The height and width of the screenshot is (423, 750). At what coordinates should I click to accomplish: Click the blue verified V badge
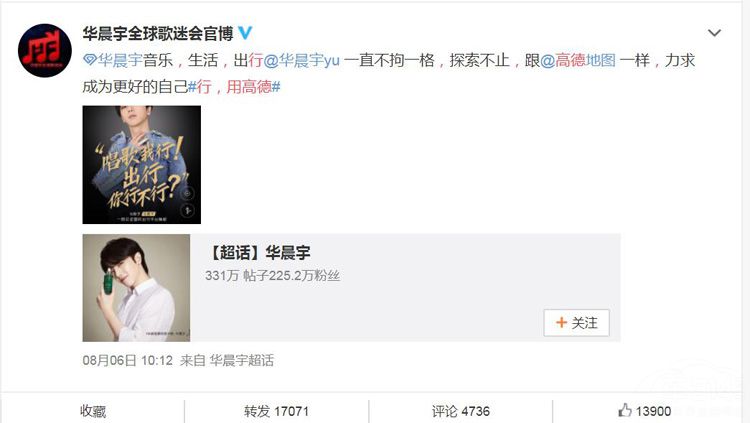(245, 33)
